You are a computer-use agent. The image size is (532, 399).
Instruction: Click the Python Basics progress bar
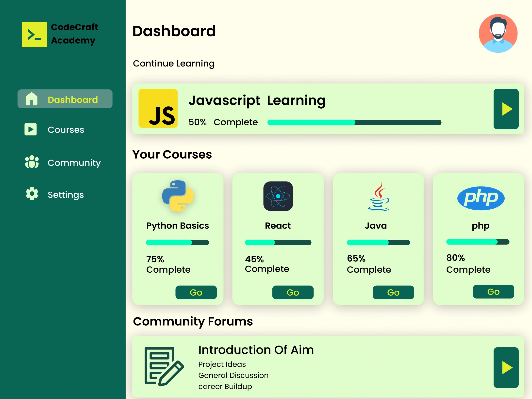pyautogui.click(x=177, y=243)
